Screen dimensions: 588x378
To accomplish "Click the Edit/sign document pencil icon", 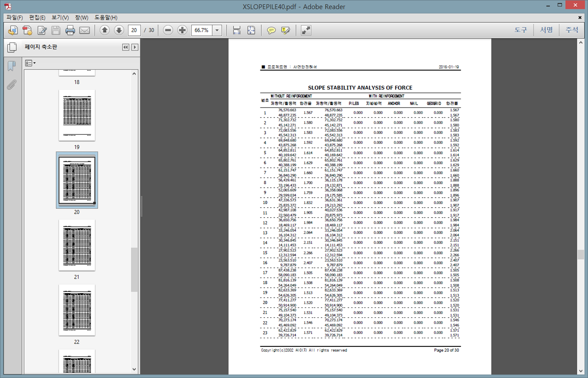I will (42, 30).
